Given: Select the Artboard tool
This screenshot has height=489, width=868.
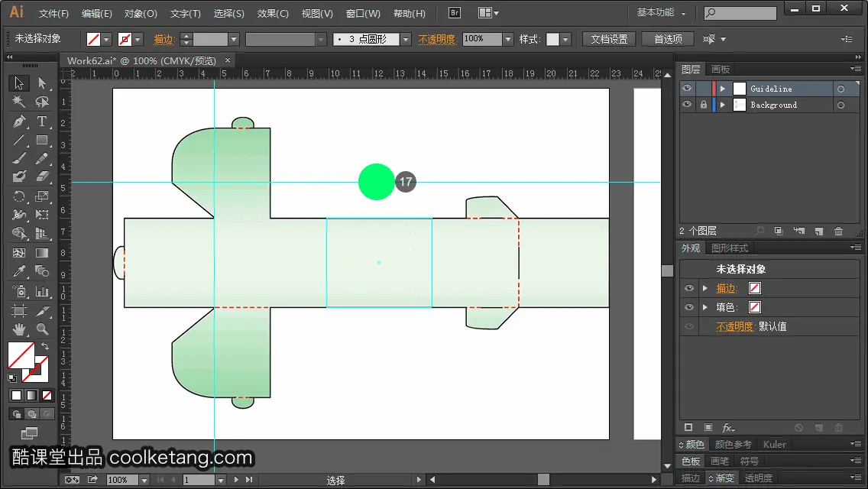Looking at the screenshot, I should (19, 311).
